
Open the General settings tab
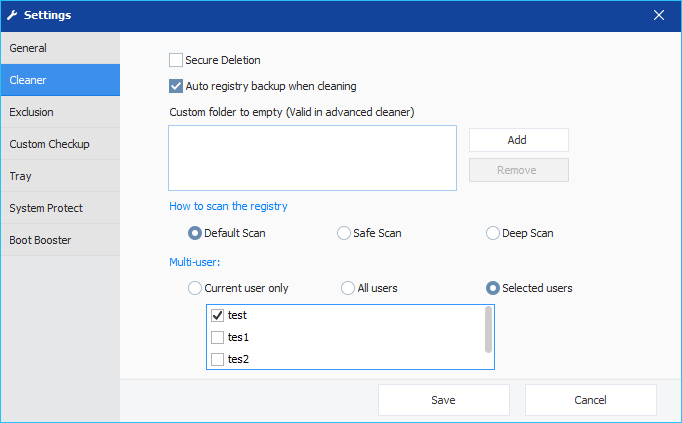60,48
